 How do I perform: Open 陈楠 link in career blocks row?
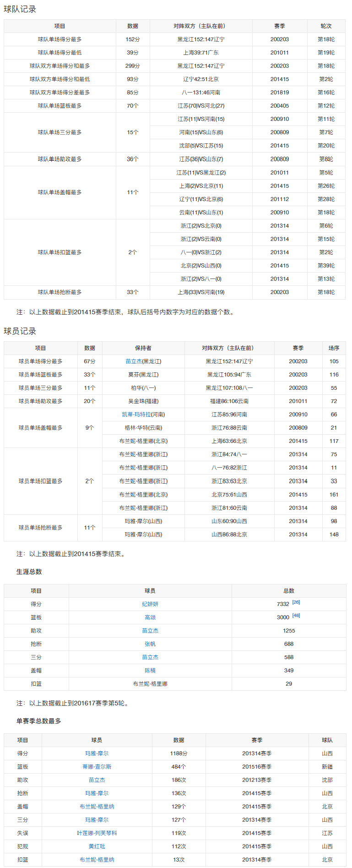pos(150,671)
